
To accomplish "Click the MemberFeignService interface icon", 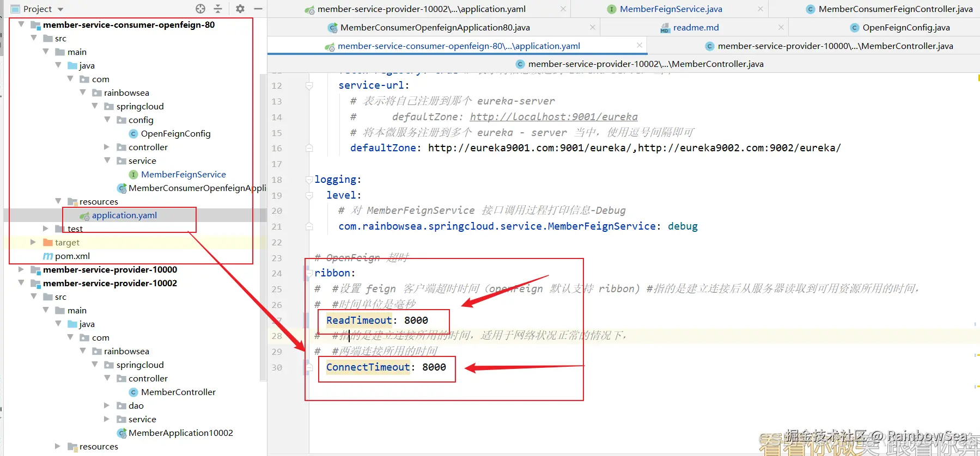I will 133,174.
